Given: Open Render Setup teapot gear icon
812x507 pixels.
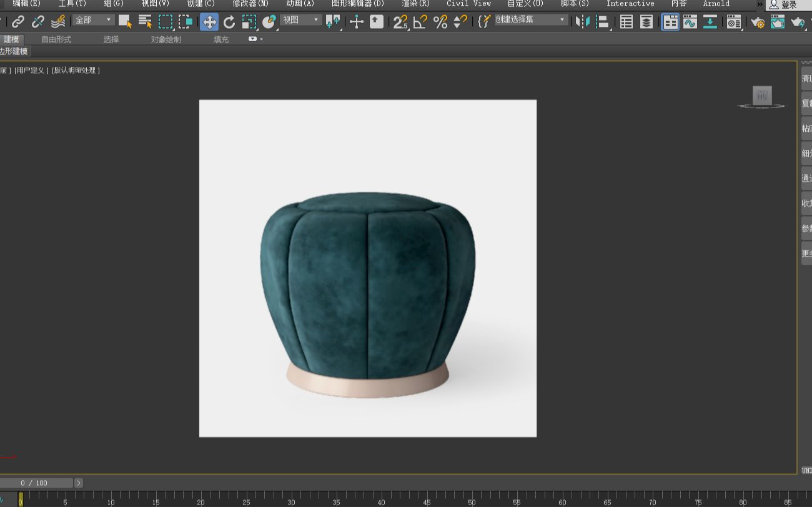Looking at the screenshot, I should pos(758,22).
